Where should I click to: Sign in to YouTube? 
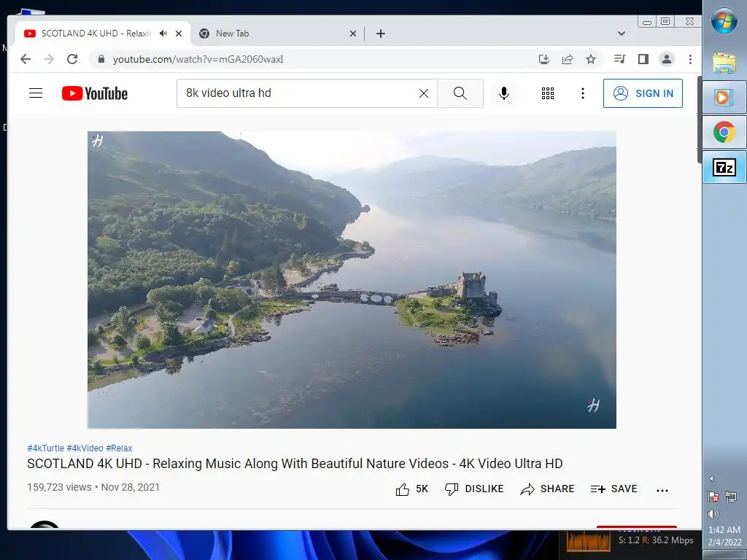(x=643, y=93)
